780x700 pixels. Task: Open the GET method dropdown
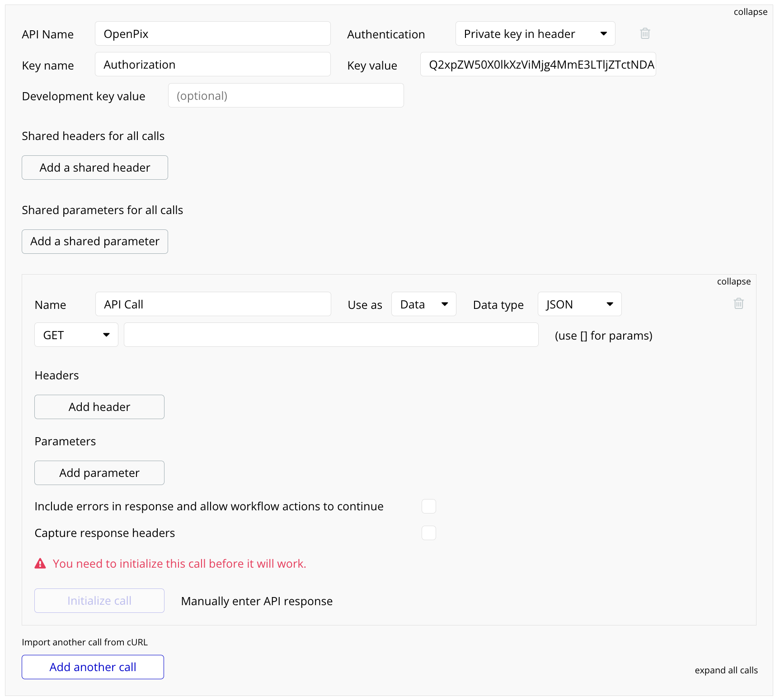75,335
